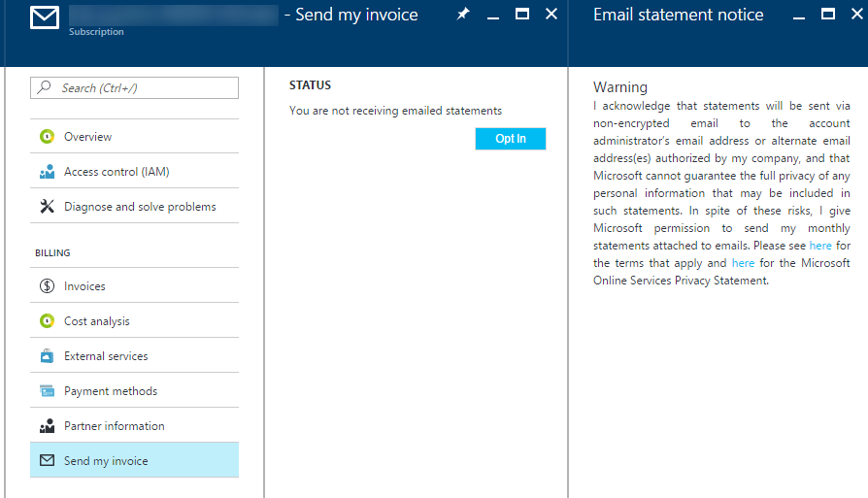This screenshot has width=868, height=498.
Task: Click the Access control (IAM) people icon
Action: click(47, 172)
